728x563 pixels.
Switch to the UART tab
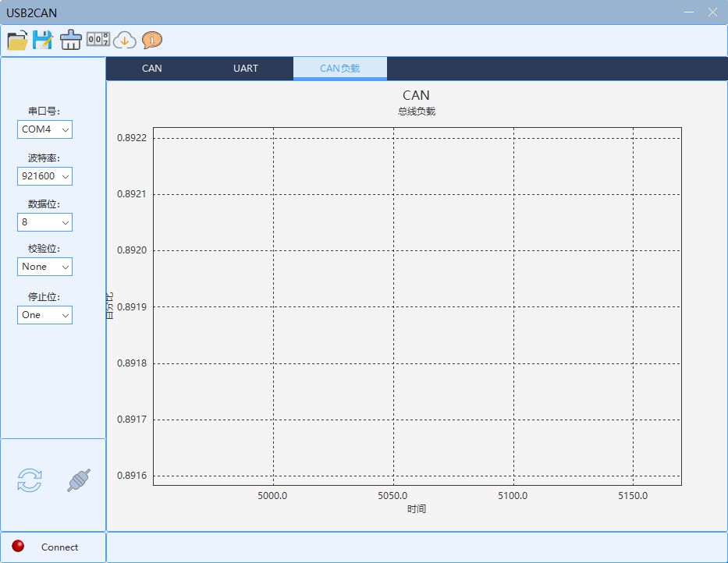246,69
